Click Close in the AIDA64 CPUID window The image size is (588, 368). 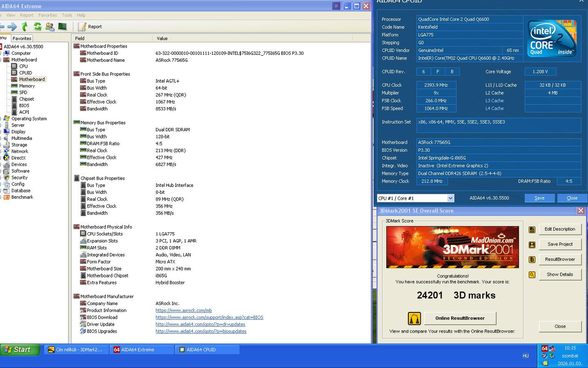(x=572, y=198)
